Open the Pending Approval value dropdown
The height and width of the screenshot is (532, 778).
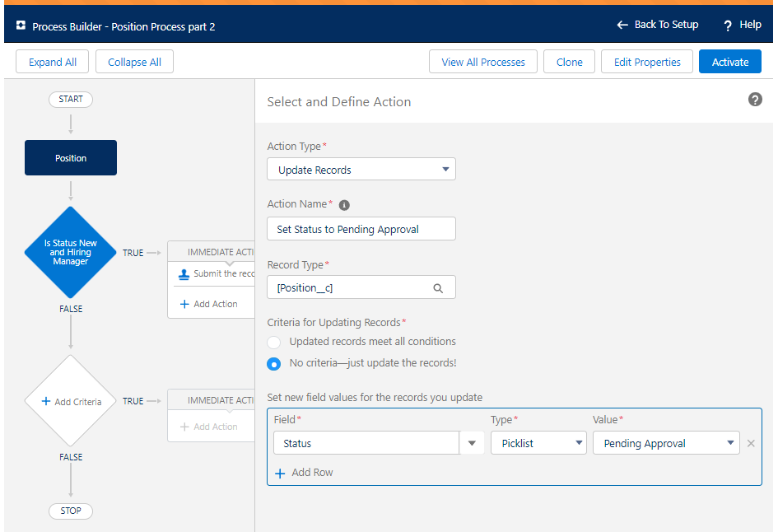click(666, 443)
